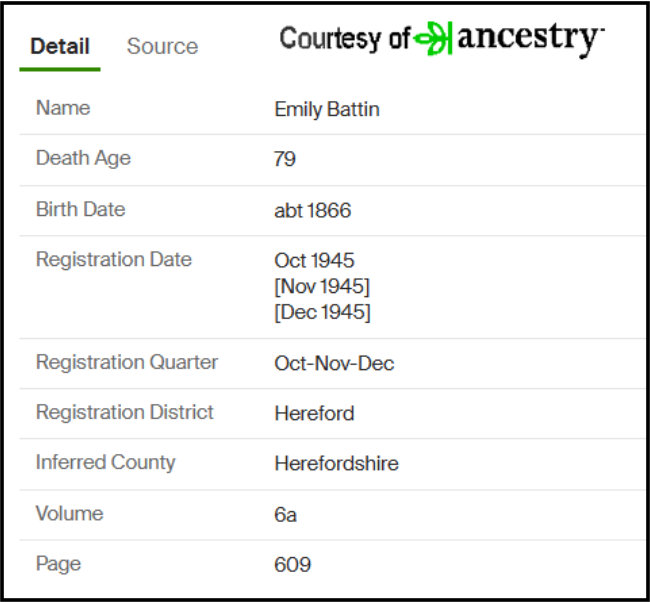Click the 'Oct 1945' registration date

314,260
